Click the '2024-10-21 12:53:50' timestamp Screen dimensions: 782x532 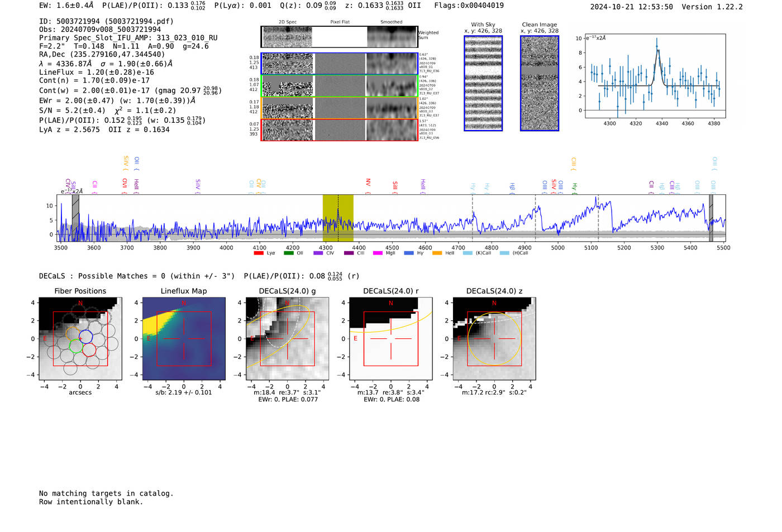click(x=631, y=7)
